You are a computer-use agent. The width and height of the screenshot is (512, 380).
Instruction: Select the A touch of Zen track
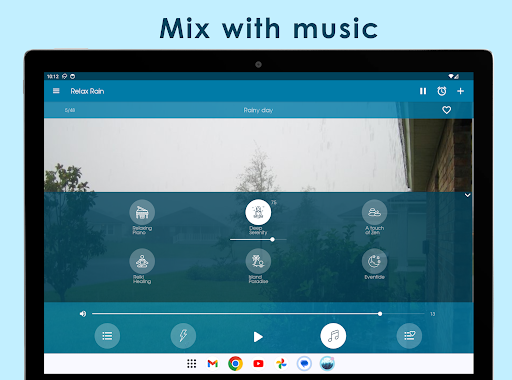(x=374, y=212)
